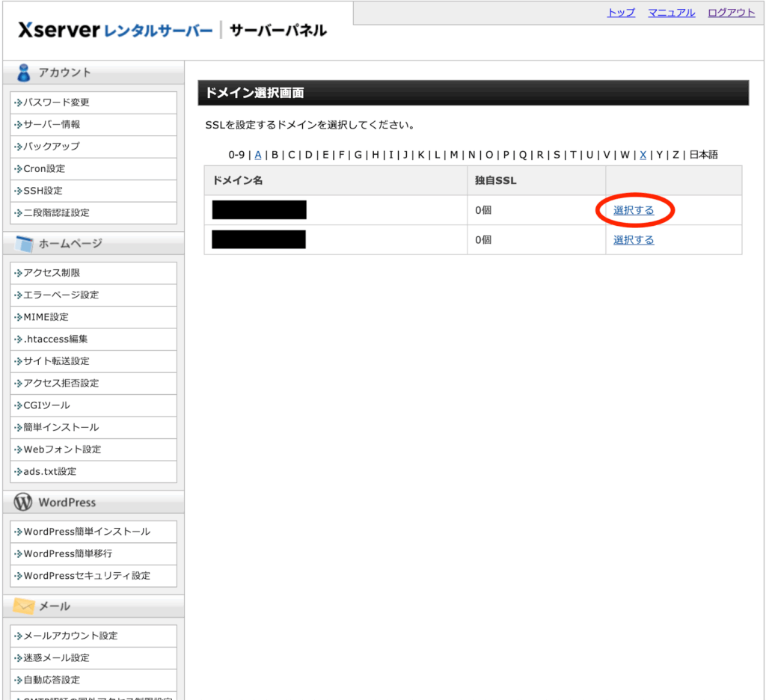The height and width of the screenshot is (700, 766).
Task: Filter domains by letter A
Action: tap(258, 155)
